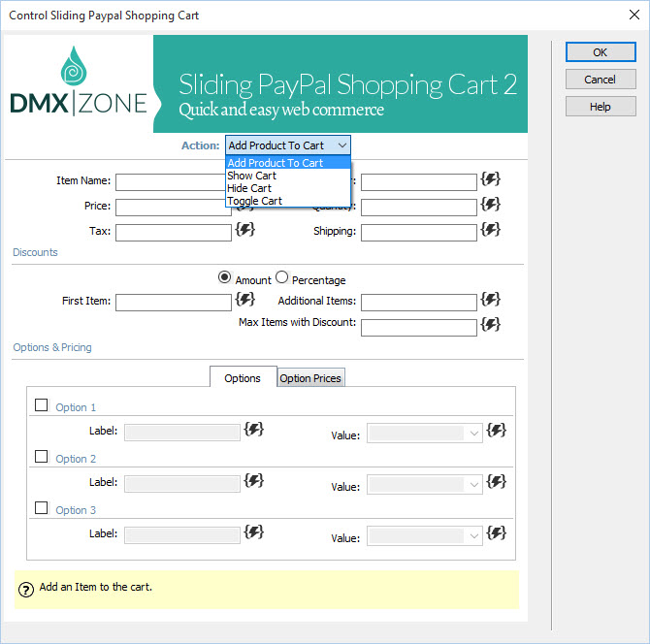Collapse the Action dropdown
Screen dimensions: 650x644
(x=342, y=145)
